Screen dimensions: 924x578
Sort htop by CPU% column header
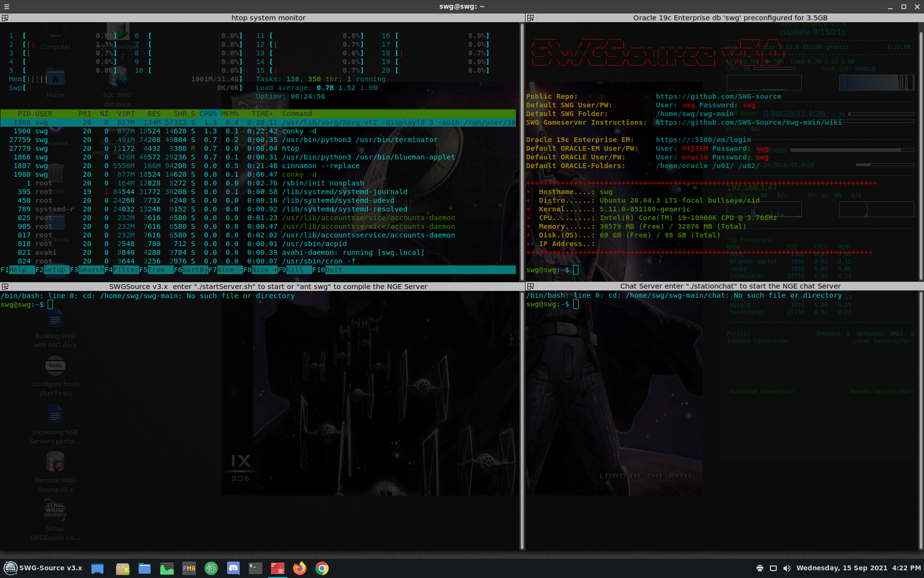click(208, 114)
